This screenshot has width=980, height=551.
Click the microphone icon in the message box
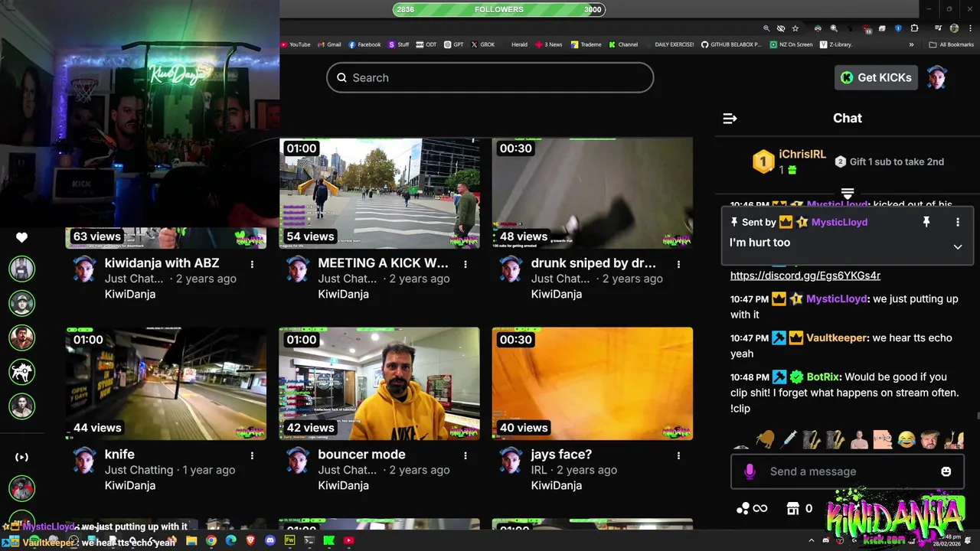[x=750, y=471]
